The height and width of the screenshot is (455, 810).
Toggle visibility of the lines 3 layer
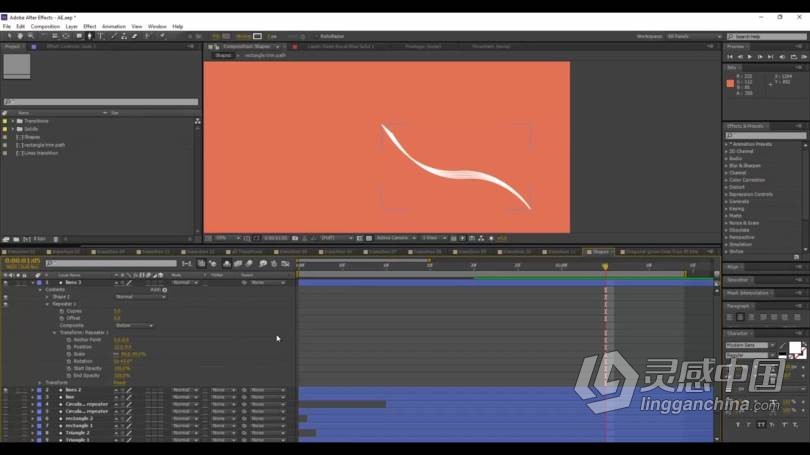click(x=5, y=283)
